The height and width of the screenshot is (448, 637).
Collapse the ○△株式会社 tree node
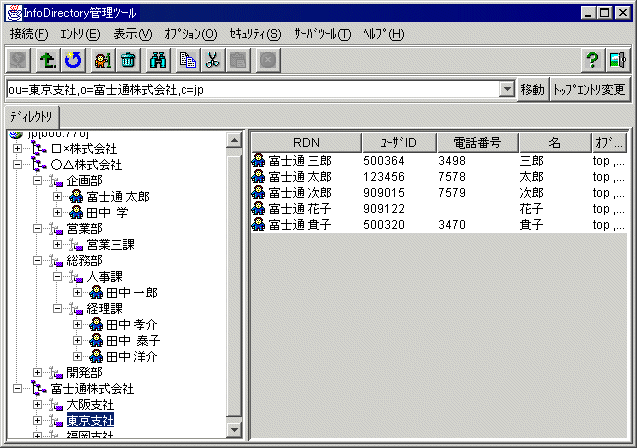click(17, 164)
